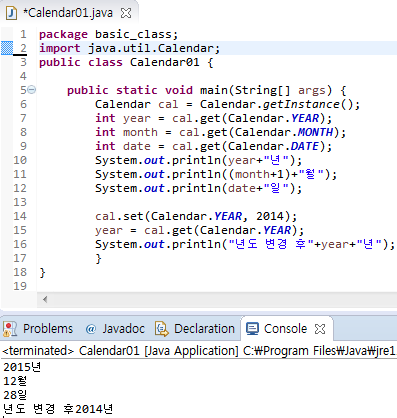Click the Declaration tab icon
This screenshot has width=397, height=418.
click(x=162, y=329)
